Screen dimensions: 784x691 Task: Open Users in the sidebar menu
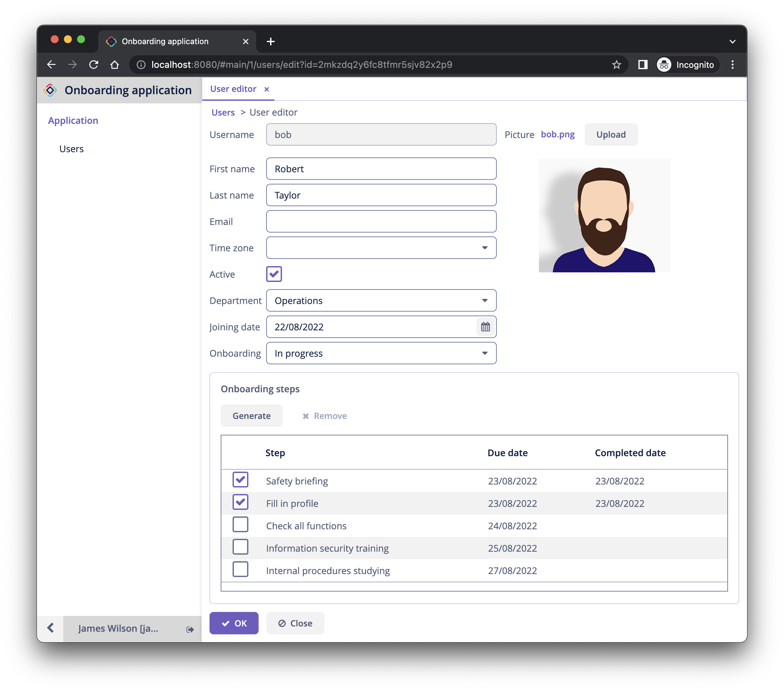point(71,149)
